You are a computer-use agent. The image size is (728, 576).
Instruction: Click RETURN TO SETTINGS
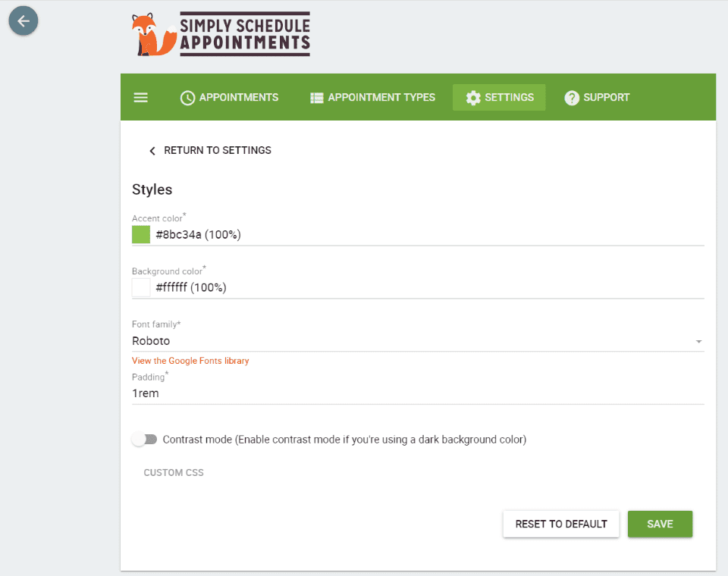click(218, 150)
